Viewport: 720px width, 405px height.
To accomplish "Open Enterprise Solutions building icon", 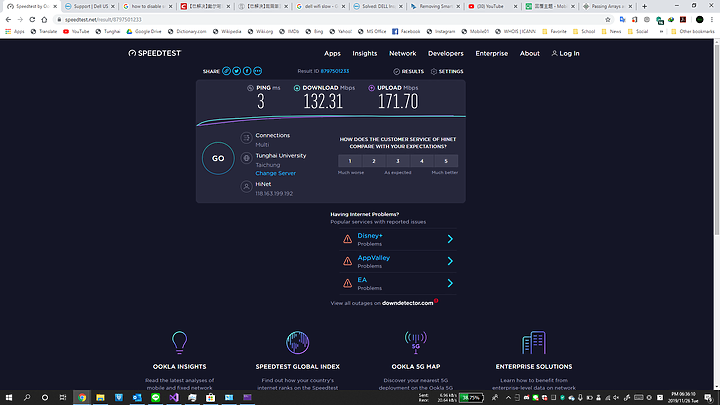I will click(x=534, y=343).
